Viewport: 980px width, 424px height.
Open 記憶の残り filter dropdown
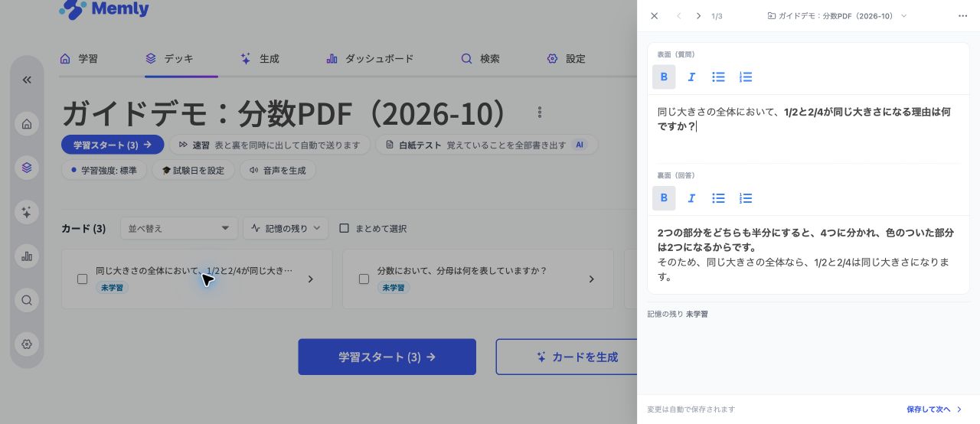(x=286, y=228)
